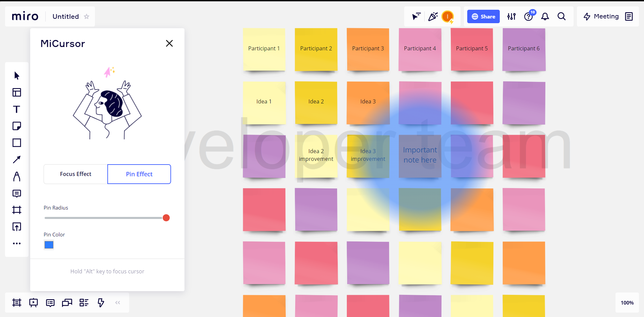
Task: Click the Pin Radius slider handle
Action: [x=166, y=218]
